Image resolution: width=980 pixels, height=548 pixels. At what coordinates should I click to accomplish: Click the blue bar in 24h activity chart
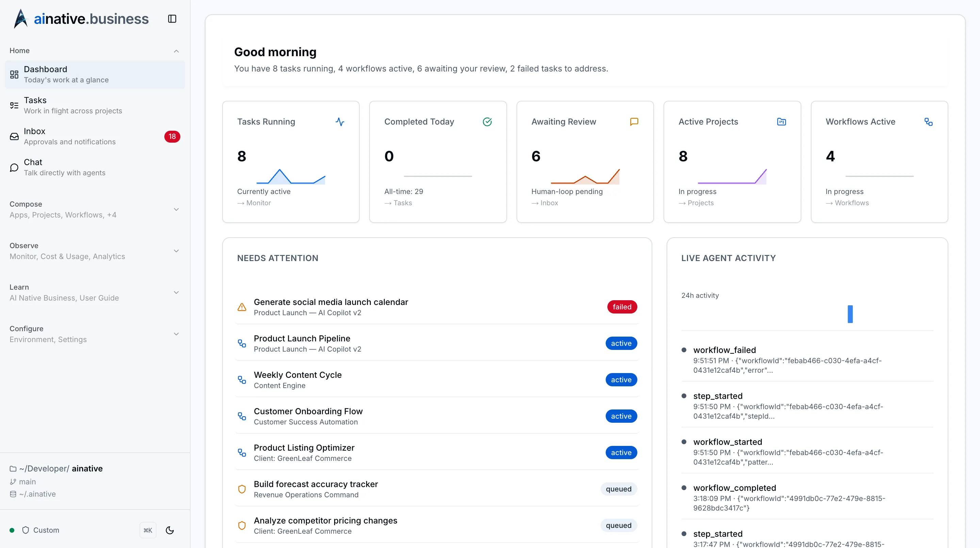(x=850, y=315)
